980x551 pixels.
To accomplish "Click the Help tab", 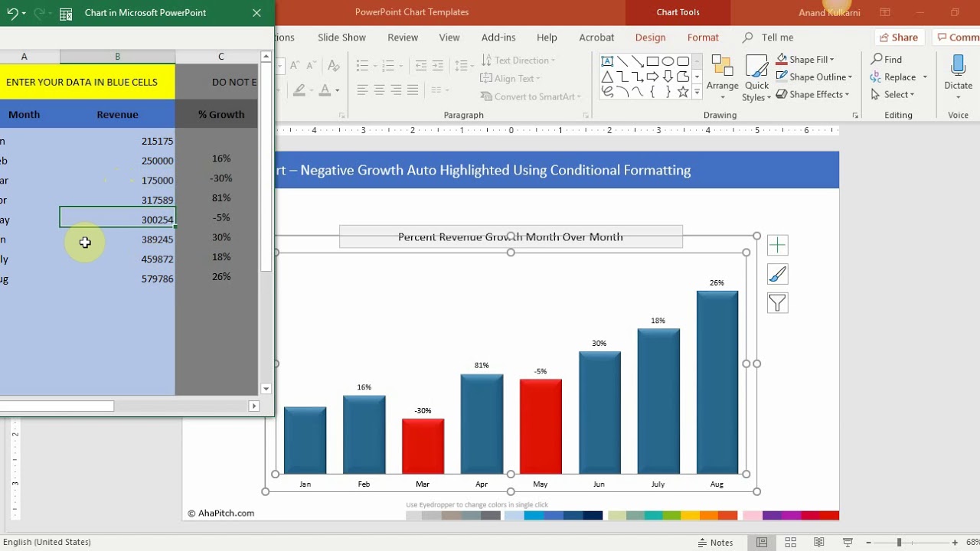I will (547, 37).
